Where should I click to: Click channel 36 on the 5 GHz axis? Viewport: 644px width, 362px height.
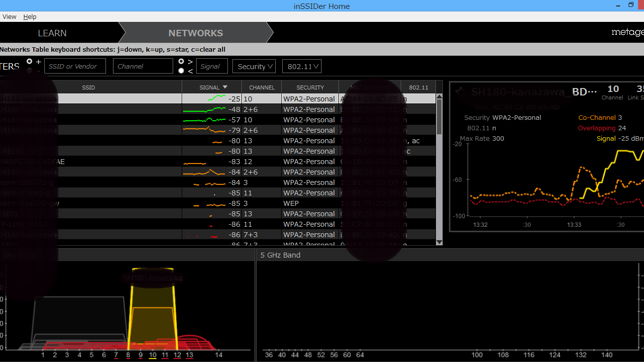(269, 355)
